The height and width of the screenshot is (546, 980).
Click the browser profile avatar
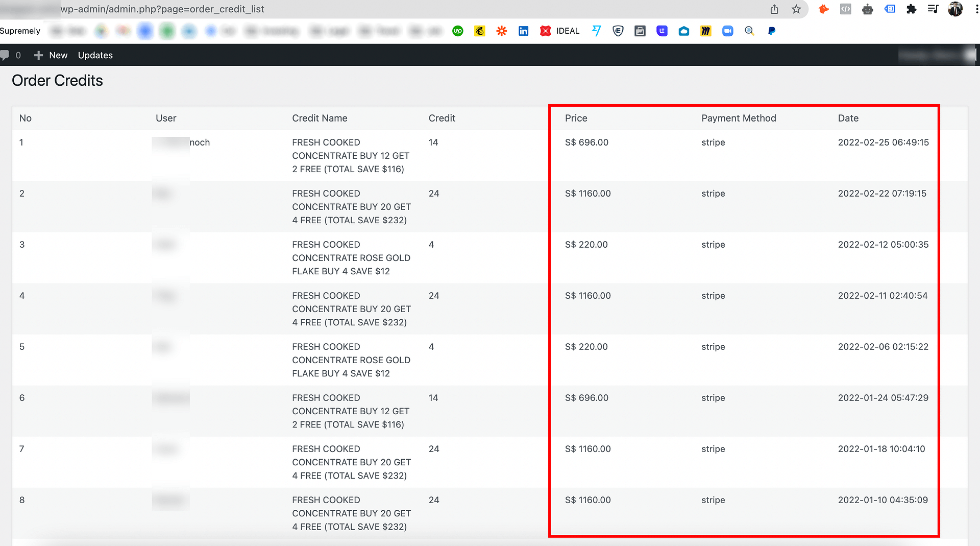click(x=955, y=9)
